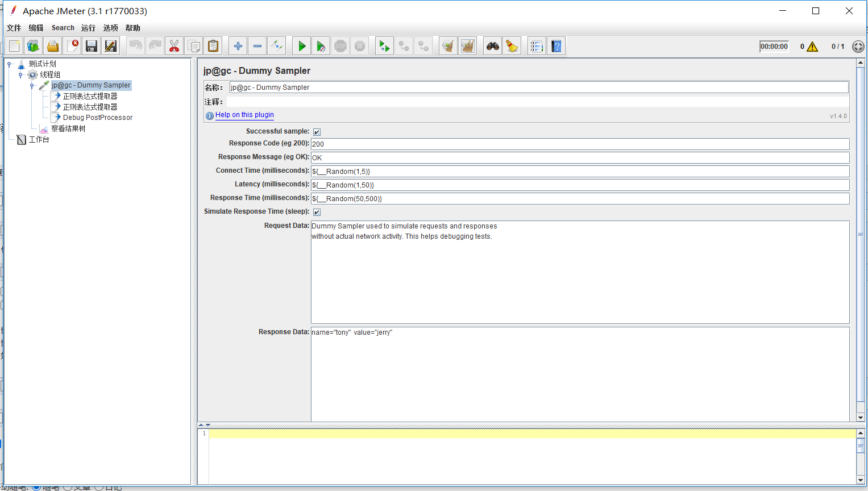Cut the selected element with scissors icon
The width and height of the screenshot is (868, 491).
[174, 46]
